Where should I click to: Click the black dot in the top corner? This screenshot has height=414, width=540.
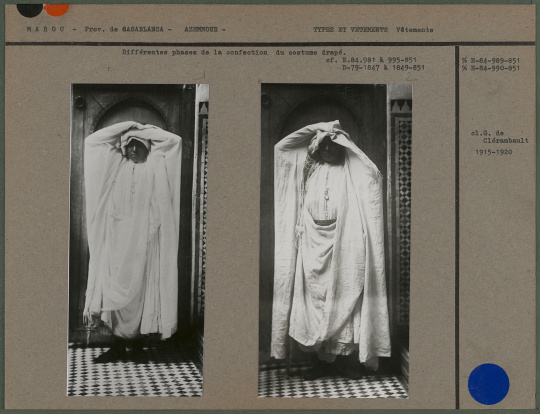(30, 10)
